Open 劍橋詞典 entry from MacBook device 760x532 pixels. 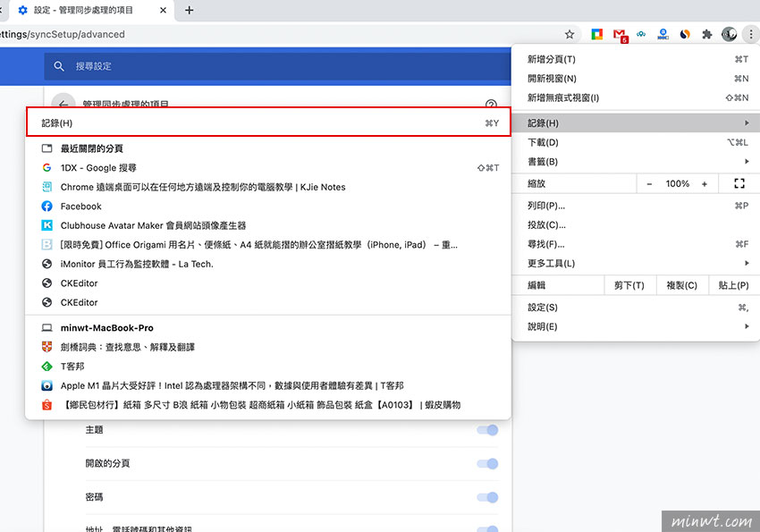pyautogui.click(x=270, y=348)
